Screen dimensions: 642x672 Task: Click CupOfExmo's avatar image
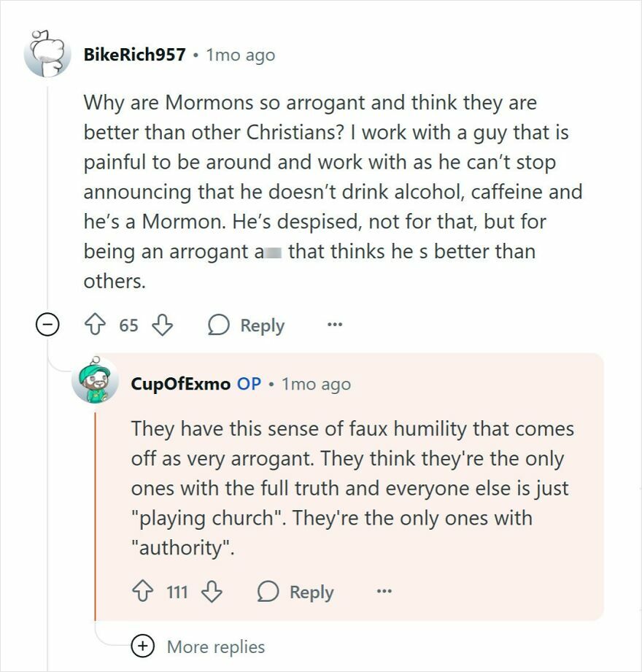coord(94,383)
